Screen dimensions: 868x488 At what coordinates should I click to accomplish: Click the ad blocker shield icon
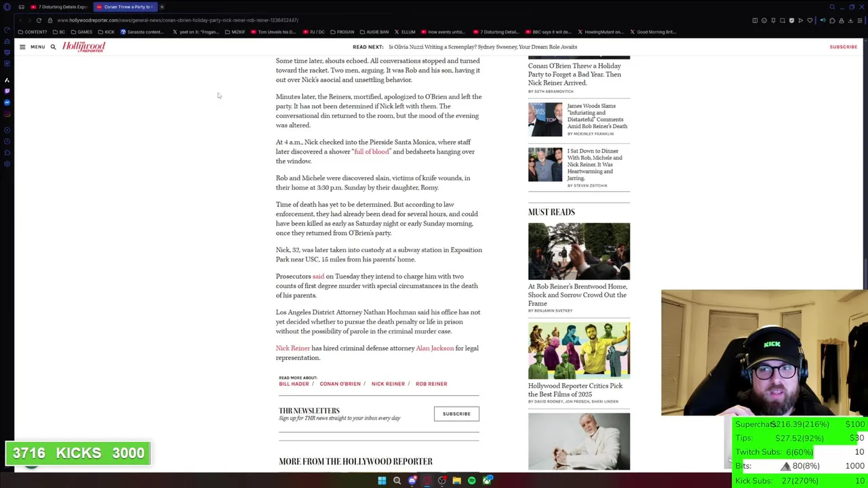click(x=791, y=20)
